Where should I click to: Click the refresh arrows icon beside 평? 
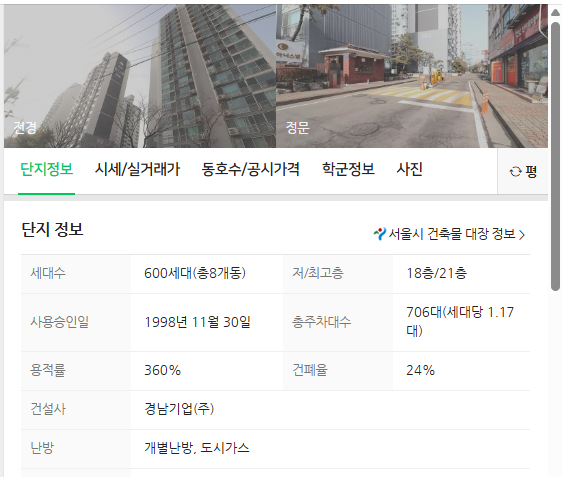(x=515, y=172)
